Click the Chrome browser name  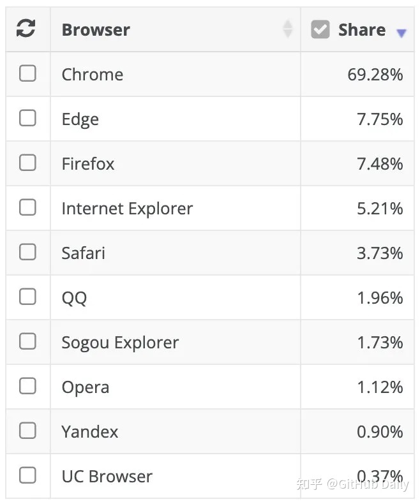point(93,75)
